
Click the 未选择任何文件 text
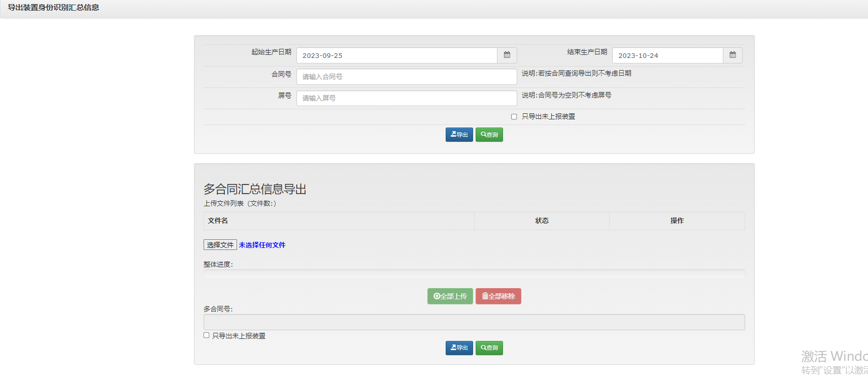click(262, 245)
